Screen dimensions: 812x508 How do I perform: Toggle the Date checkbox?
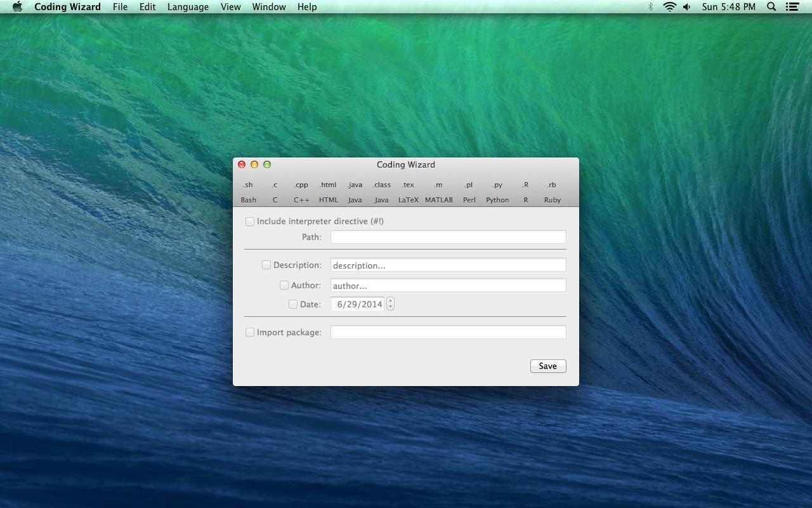click(293, 304)
